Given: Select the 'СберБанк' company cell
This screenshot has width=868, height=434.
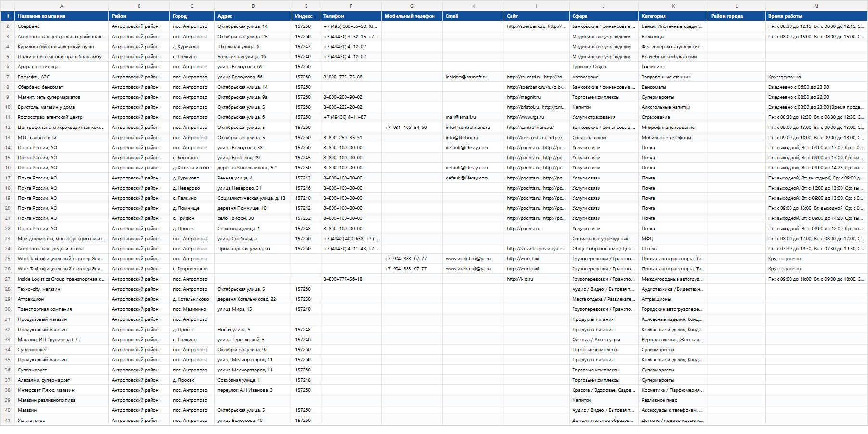Looking at the screenshot, I should tap(62, 26).
